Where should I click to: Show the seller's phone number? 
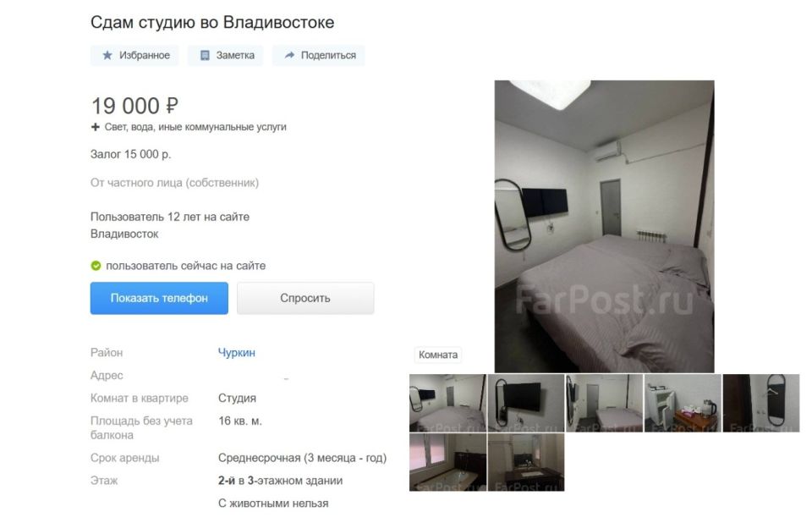(x=159, y=298)
